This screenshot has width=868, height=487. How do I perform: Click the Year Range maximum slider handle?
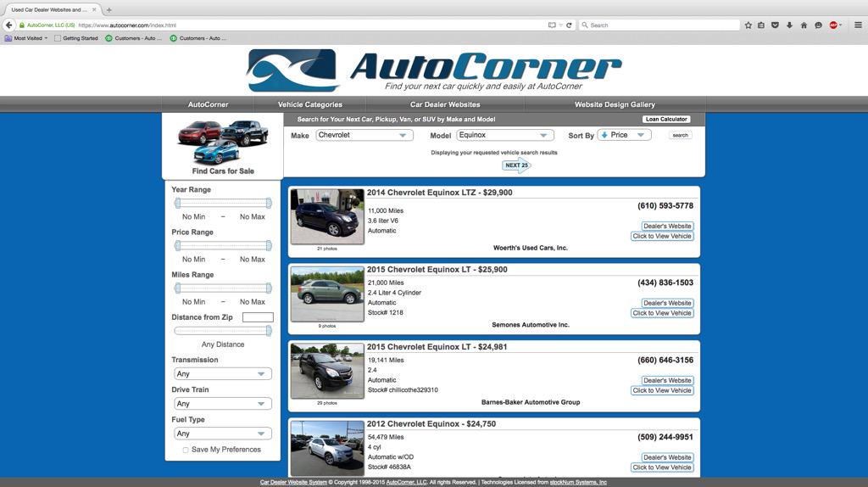pyautogui.click(x=269, y=204)
